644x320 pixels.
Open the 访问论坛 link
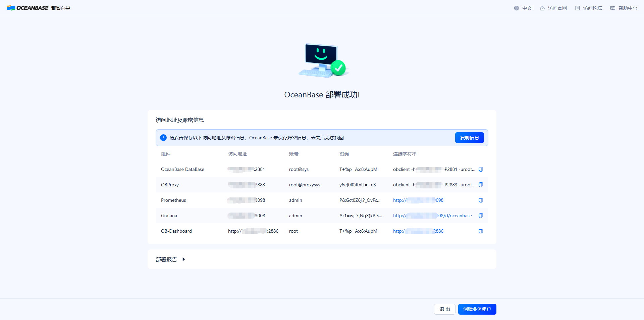coord(589,8)
